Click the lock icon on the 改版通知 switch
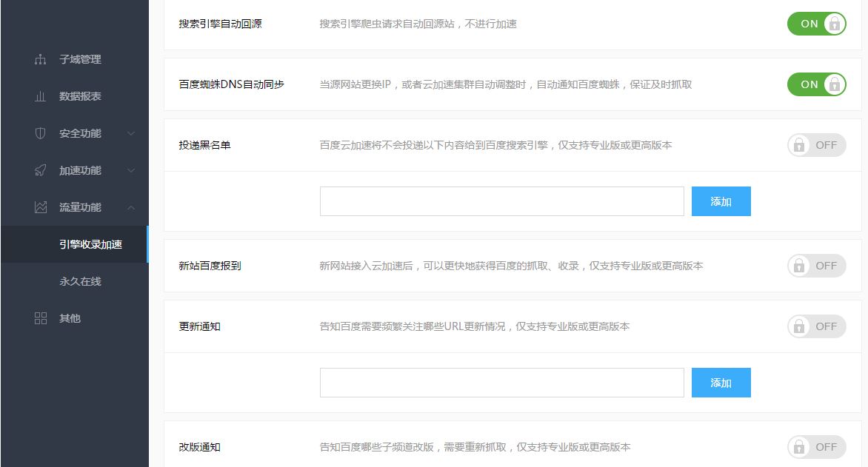 798,447
